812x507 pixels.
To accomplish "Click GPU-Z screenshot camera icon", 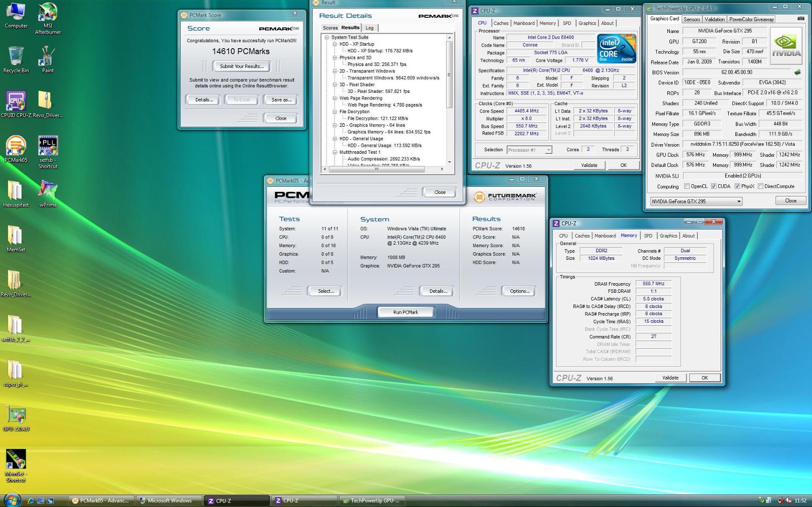I will pyautogui.click(x=801, y=19).
